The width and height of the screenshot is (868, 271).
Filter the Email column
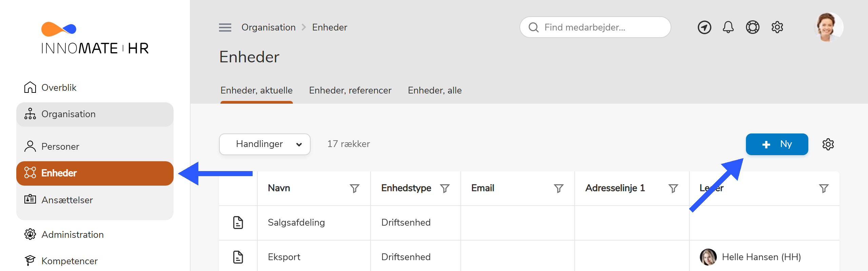(x=558, y=188)
